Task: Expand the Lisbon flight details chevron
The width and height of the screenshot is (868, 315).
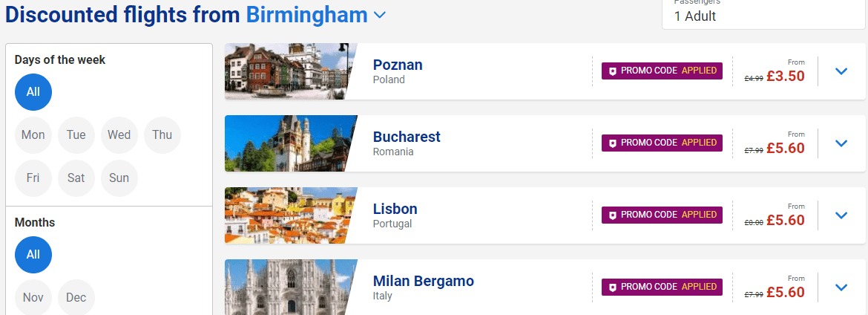Action: [841, 215]
